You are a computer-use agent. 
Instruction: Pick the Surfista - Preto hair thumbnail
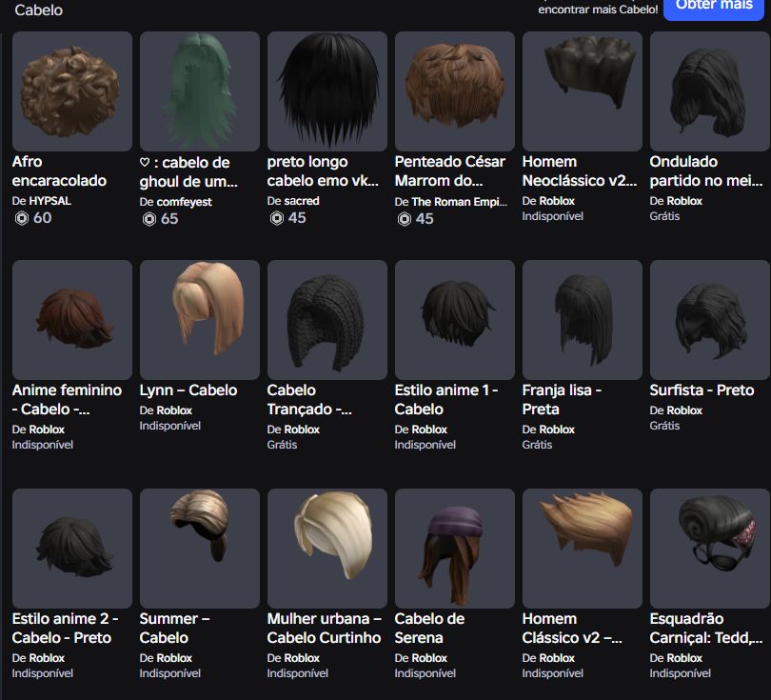click(x=710, y=320)
